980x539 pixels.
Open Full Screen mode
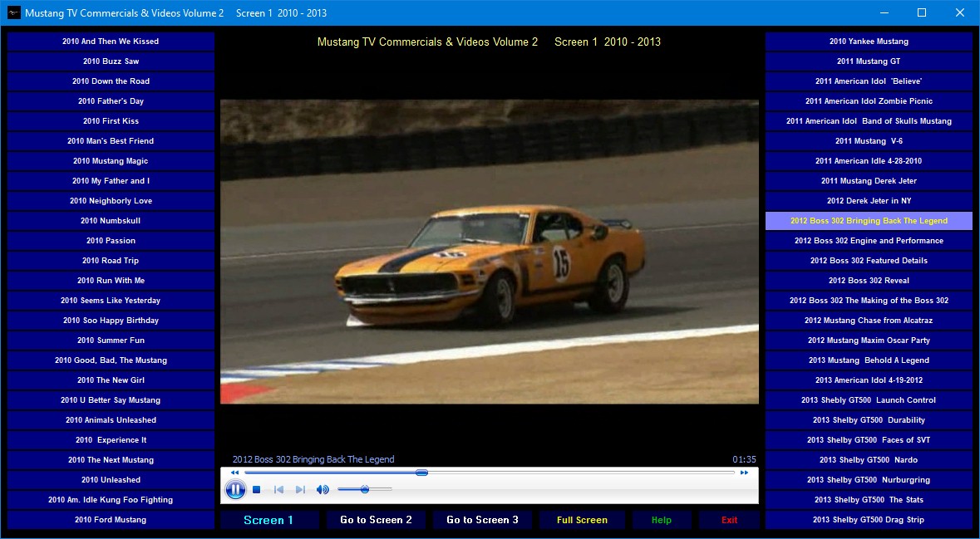click(582, 520)
